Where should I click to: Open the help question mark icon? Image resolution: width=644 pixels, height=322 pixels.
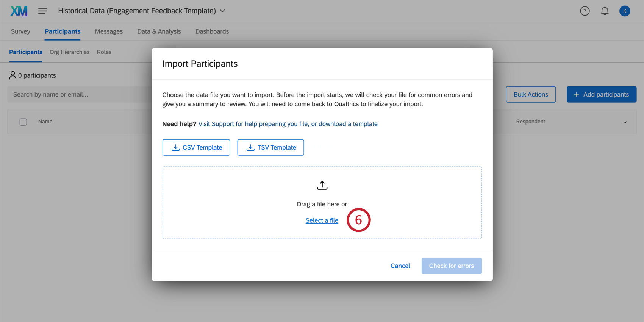click(x=585, y=11)
